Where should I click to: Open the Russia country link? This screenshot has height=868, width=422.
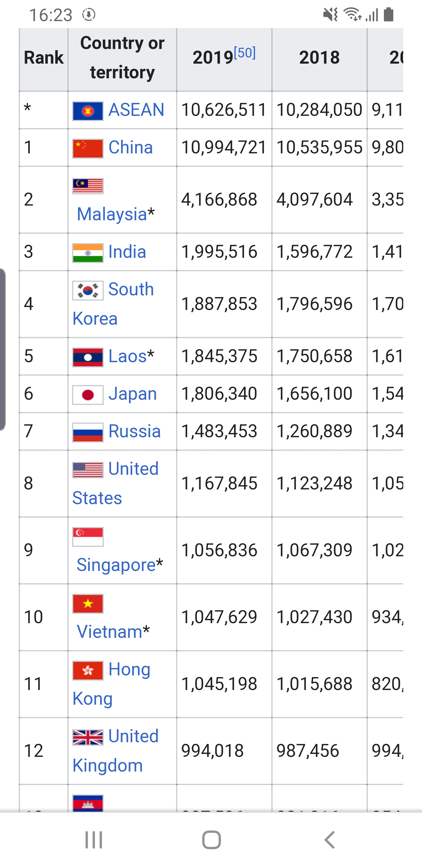pos(135,431)
